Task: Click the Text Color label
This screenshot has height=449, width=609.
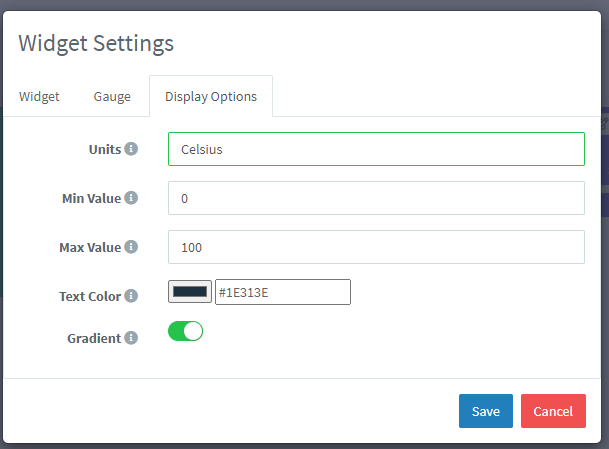Action: (x=90, y=296)
